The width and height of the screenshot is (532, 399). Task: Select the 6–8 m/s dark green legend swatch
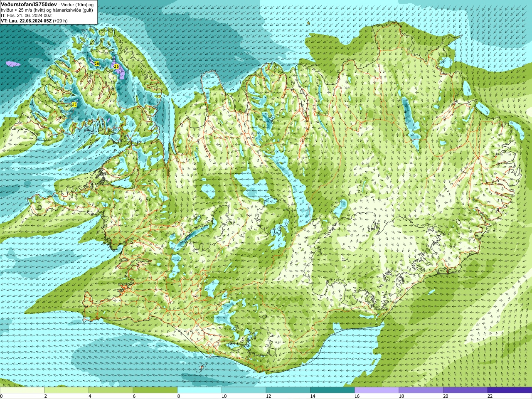point(155,390)
